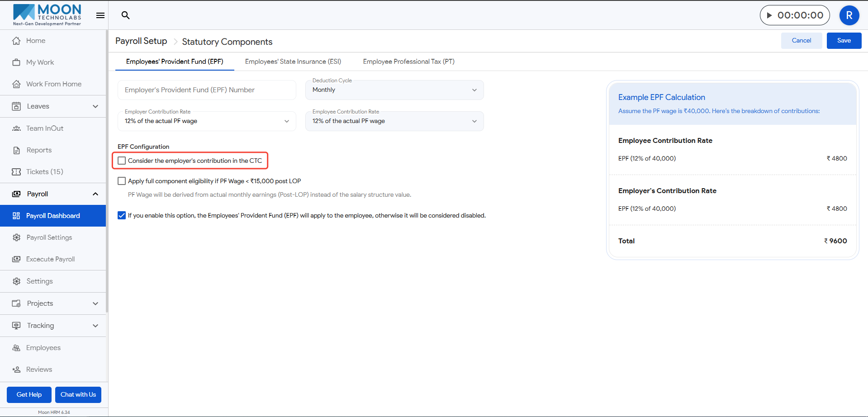
Task: Switch to Employees' State Insurance tab
Action: tap(293, 62)
